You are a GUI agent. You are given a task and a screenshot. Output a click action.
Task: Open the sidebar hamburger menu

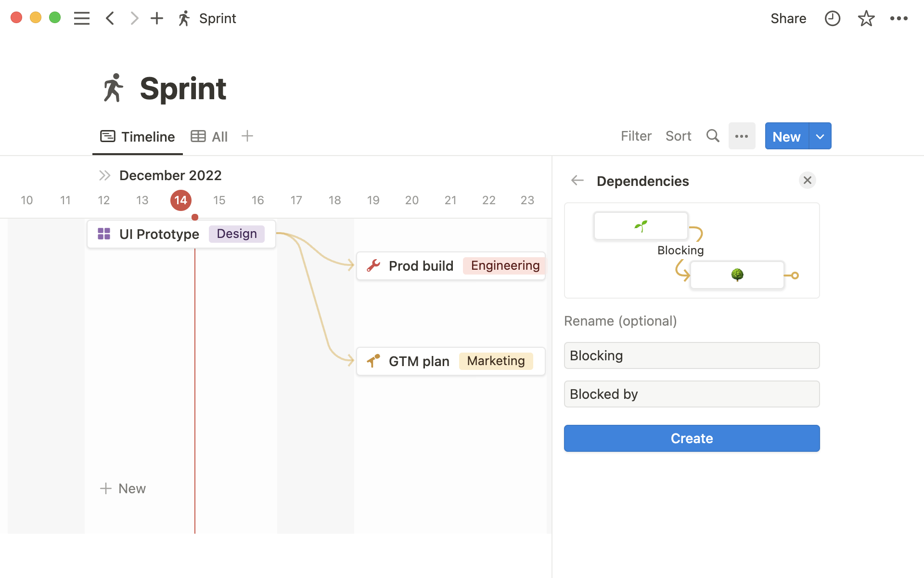[x=82, y=18]
